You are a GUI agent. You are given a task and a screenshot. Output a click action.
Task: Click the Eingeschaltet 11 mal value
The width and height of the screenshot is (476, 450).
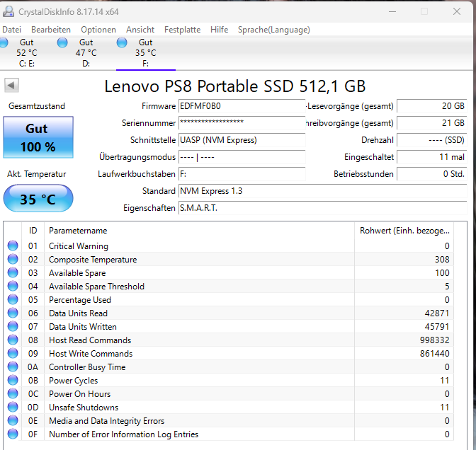431,157
